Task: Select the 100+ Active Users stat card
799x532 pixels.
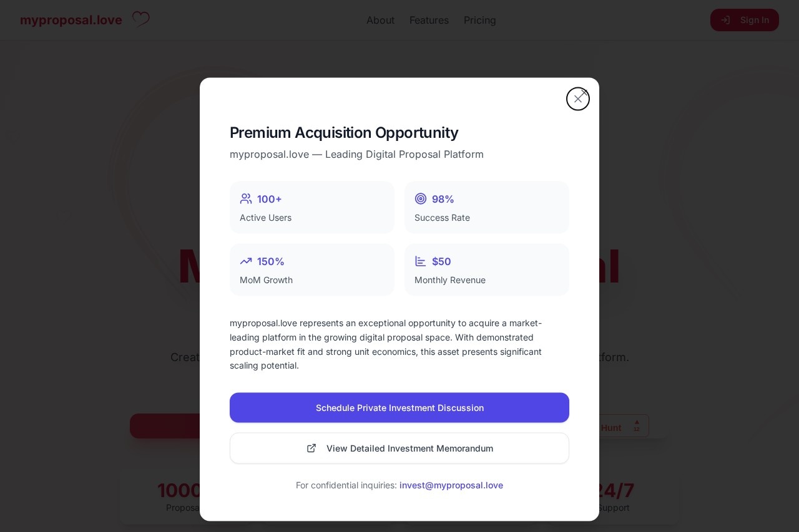Action: click(312, 208)
